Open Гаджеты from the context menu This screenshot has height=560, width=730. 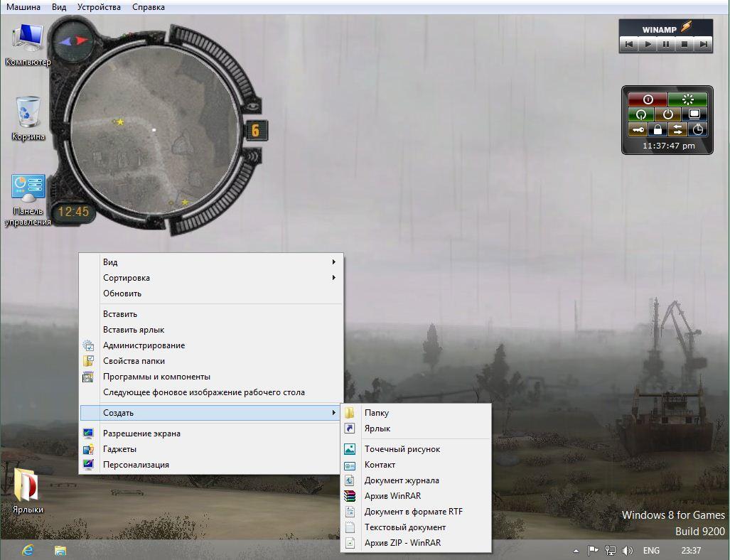211,449
